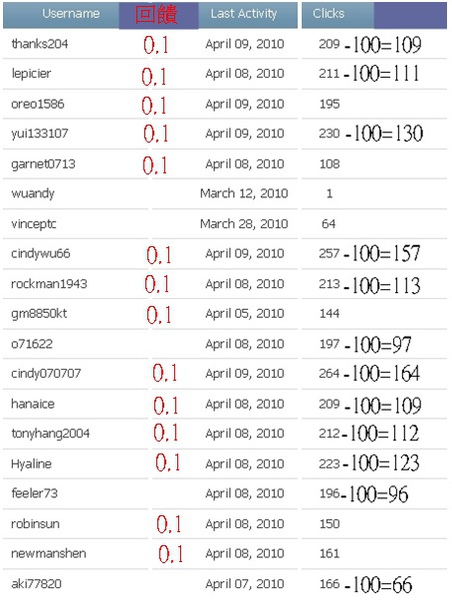
Task: Click the 257 click count for cindywu66
Action: 329,254
